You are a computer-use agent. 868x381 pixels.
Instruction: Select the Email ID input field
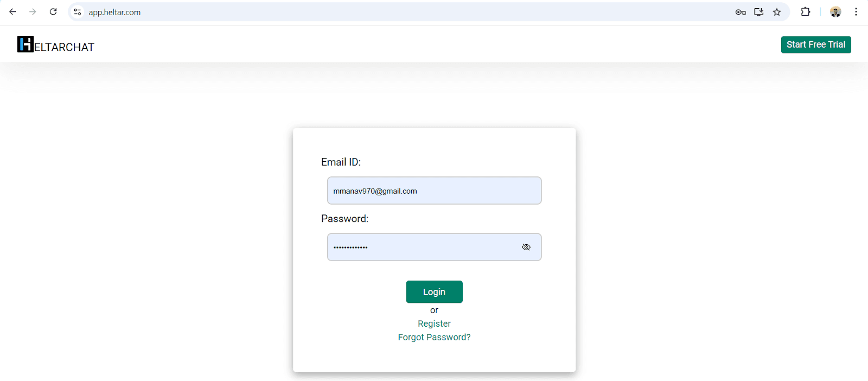coord(434,190)
